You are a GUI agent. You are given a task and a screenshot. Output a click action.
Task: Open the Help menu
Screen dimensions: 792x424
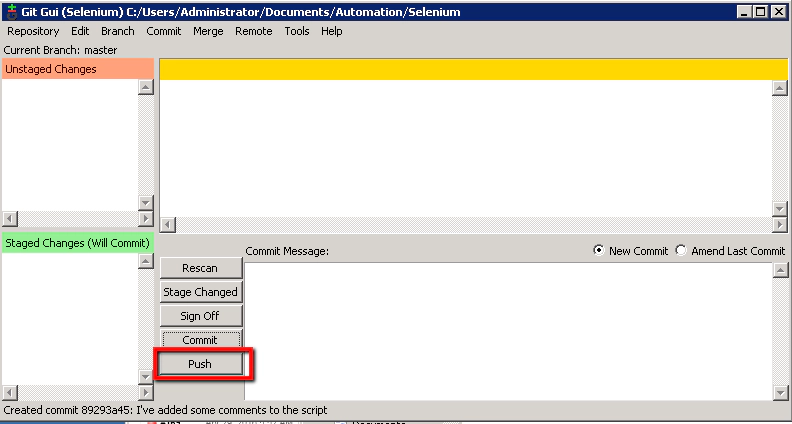(x=331, y=31)
